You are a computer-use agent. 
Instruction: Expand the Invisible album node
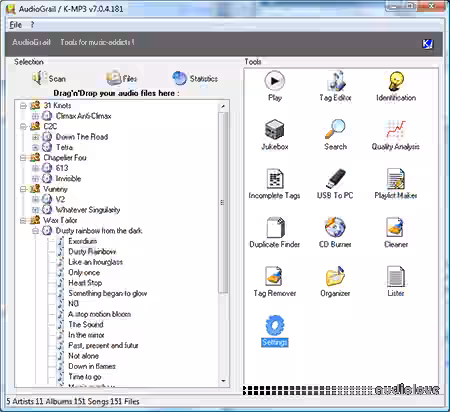(x=35, y=178)
